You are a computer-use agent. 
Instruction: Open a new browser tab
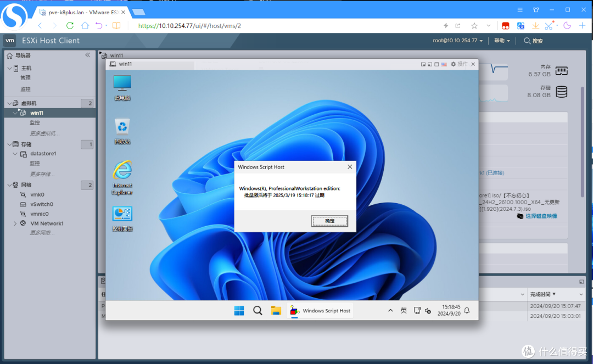click(x=139, y=12)
